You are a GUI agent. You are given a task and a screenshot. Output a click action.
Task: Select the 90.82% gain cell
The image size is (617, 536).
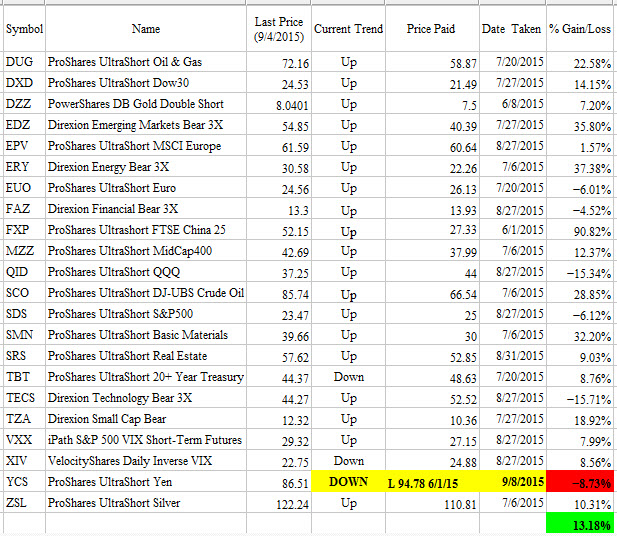[x=581, y=229]
